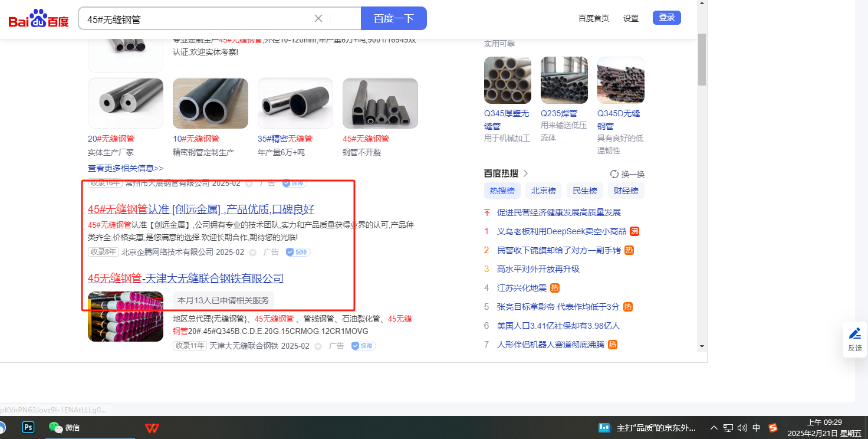Click the page scrollbar down arrow
868x439 pixels.
[x=702, y=346]
